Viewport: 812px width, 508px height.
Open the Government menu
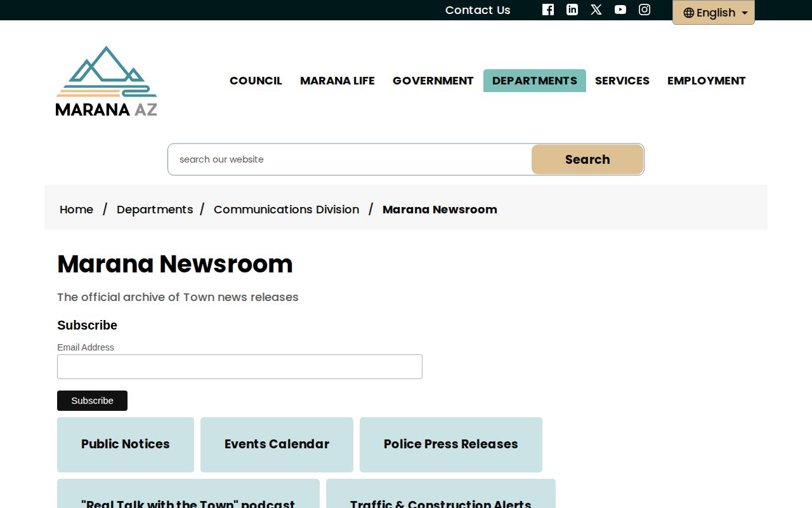433,81
